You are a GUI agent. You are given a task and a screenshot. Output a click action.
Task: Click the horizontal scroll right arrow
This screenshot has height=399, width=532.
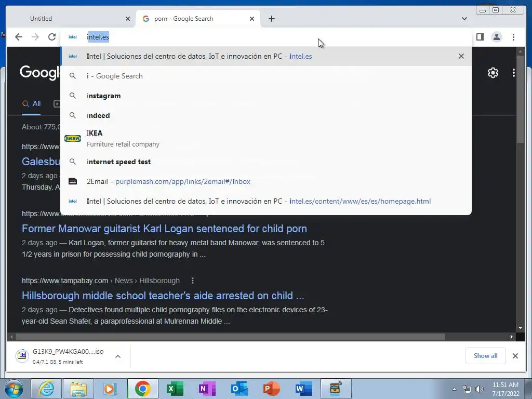tap(511, 337)
